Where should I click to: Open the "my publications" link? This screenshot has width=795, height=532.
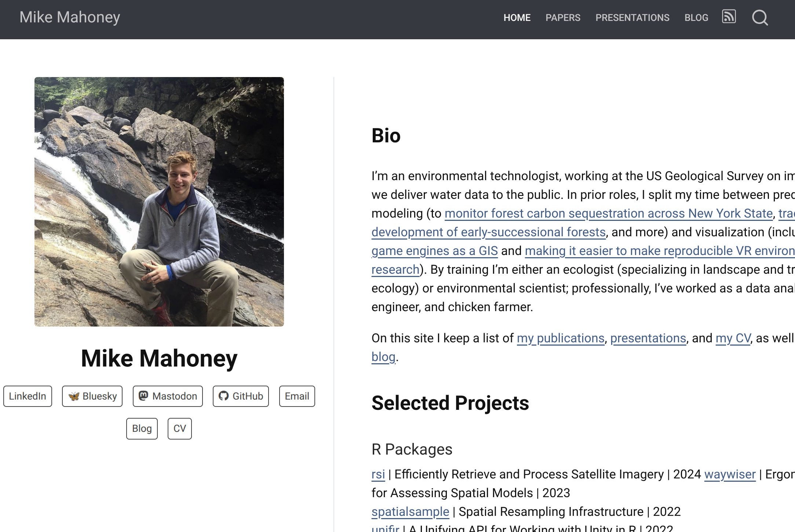tap(561, 338)
